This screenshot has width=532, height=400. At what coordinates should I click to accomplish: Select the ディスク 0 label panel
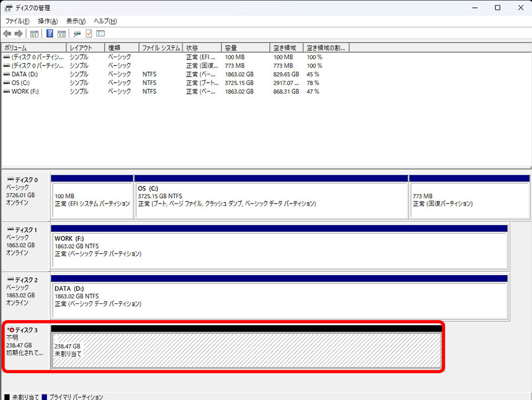coord(26,198)
